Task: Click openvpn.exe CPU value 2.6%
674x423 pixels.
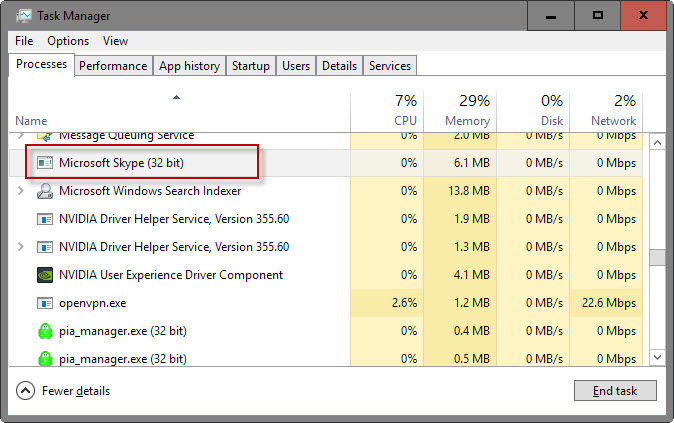Action: tap(404, 303)
